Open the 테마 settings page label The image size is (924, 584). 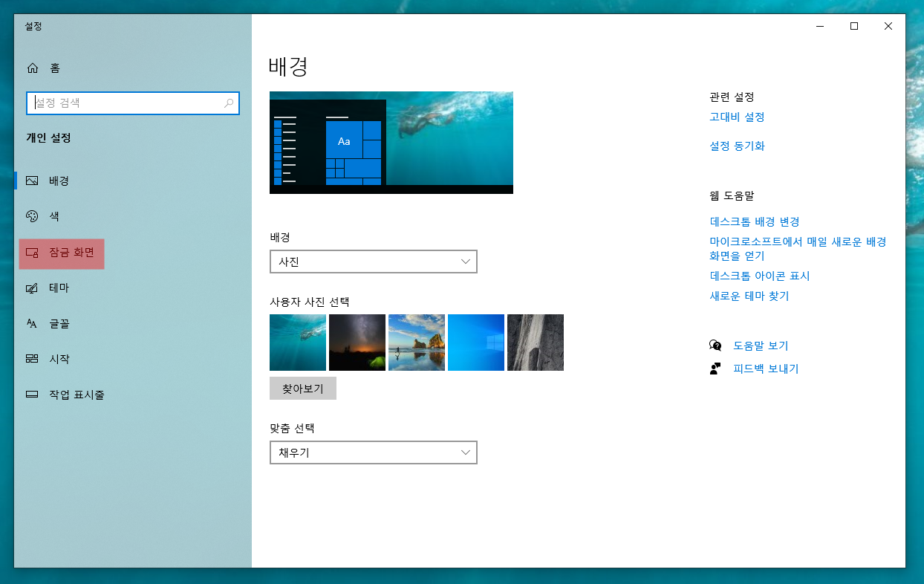pyautogui.click(x=59, y=288)
